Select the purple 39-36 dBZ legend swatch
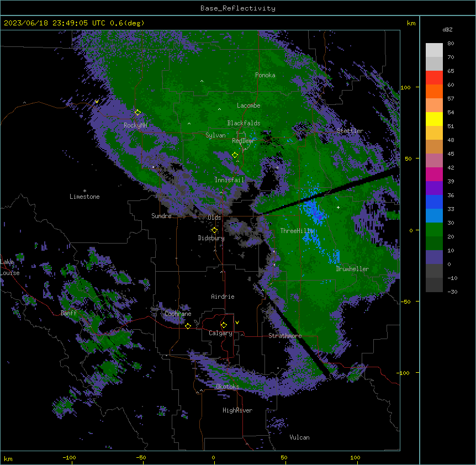This screenshot has width=476, height=465. (x=434, y=188)
